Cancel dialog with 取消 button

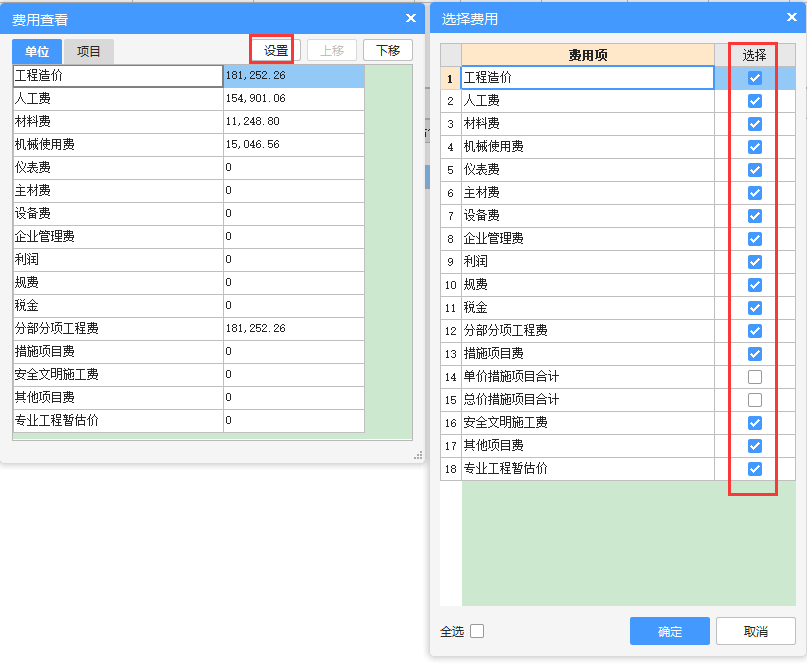point(756,631)
